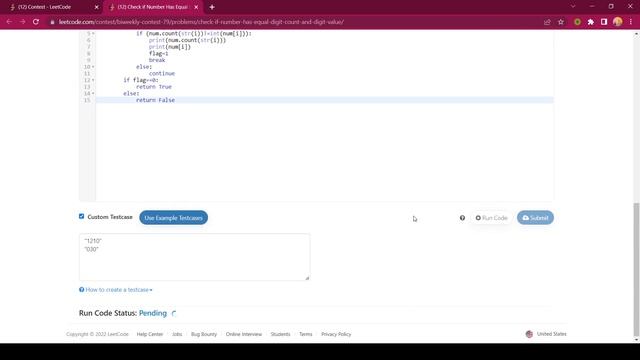Collapse the fold arrow at line 14

click(93, 93)
